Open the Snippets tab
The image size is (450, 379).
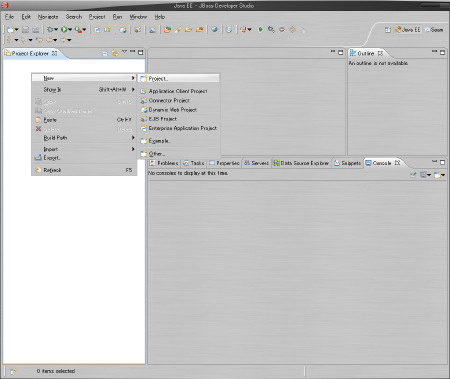coord(348,163)
